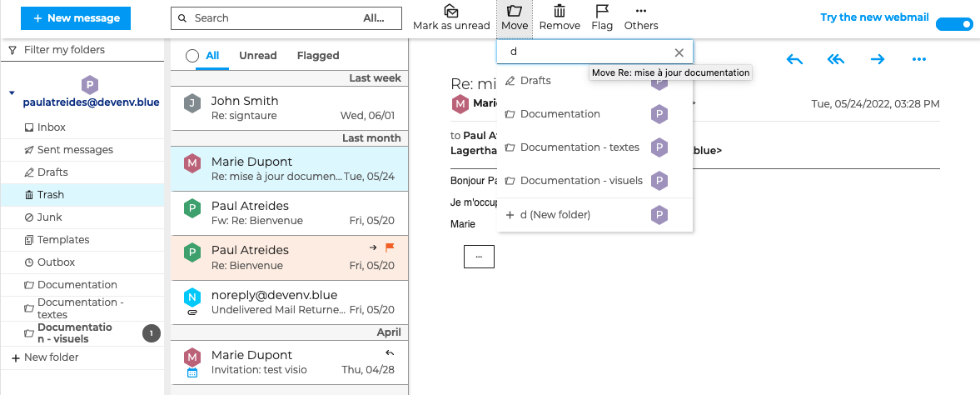Open the Inbox folder
The width and height of the screenshot is (980, 395).
pos(82,127)
